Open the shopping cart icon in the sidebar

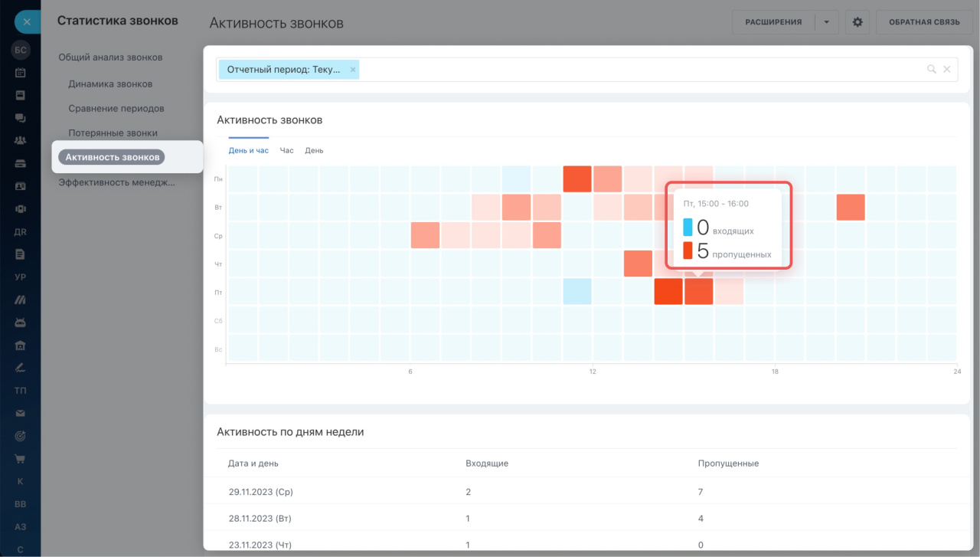(21, 459)
